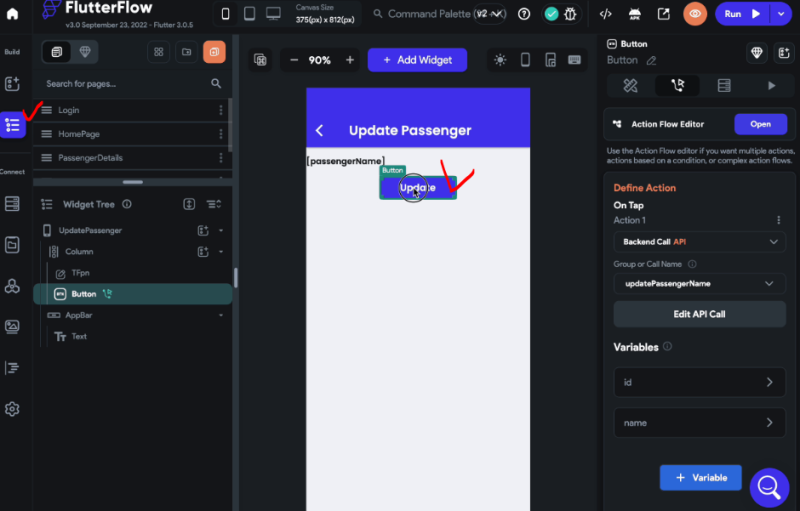Click the debug bug icon in top bar
Image resolution: width=800 pixels, height=511 pixels.
(570, 14)
